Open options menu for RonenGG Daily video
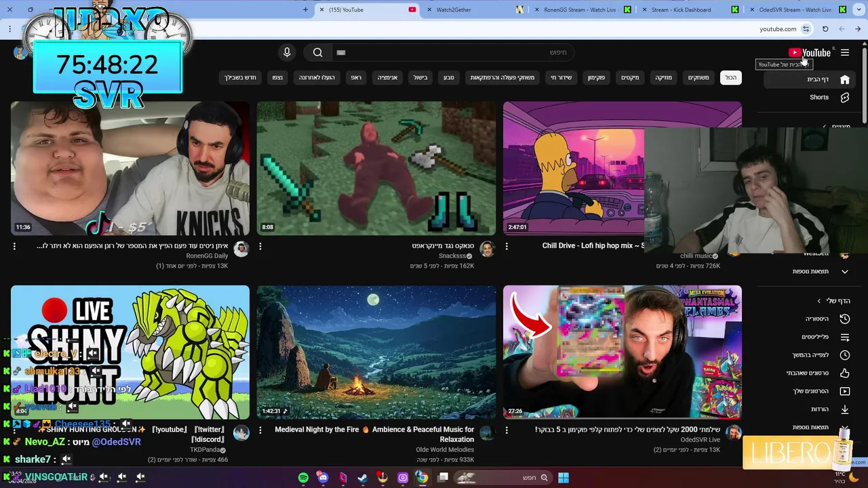 tap(14, 247)
